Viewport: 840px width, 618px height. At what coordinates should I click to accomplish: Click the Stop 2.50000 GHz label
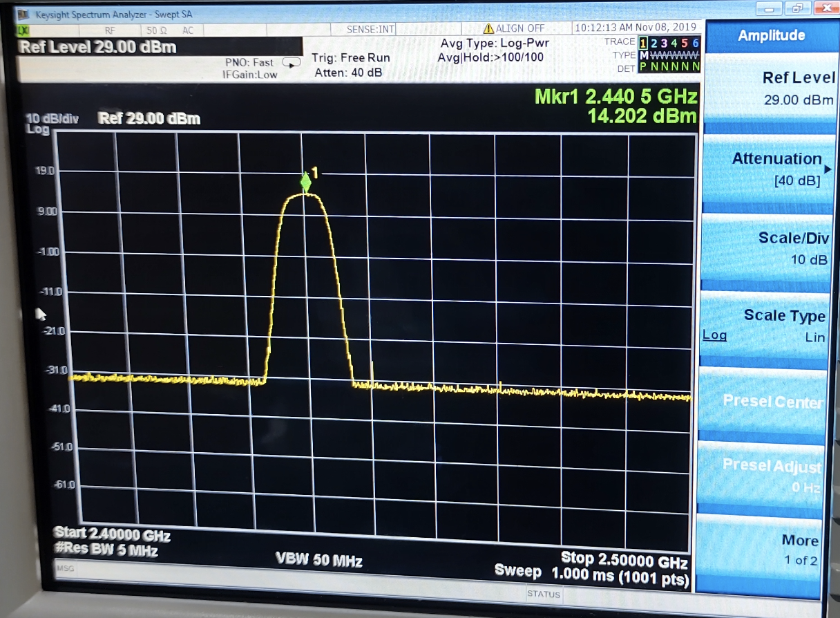(x=624, y=559)
